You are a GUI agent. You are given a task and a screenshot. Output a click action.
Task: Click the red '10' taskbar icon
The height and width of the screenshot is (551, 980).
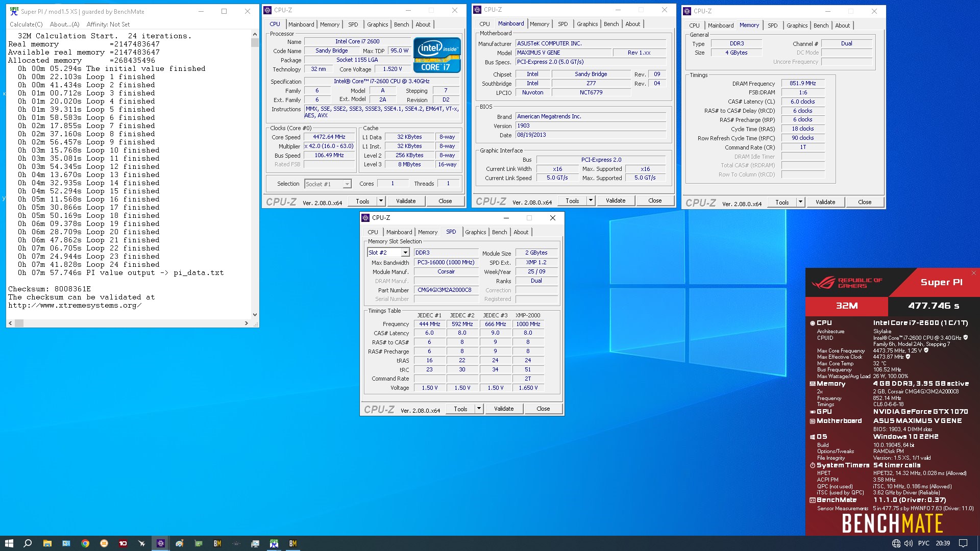123,543
